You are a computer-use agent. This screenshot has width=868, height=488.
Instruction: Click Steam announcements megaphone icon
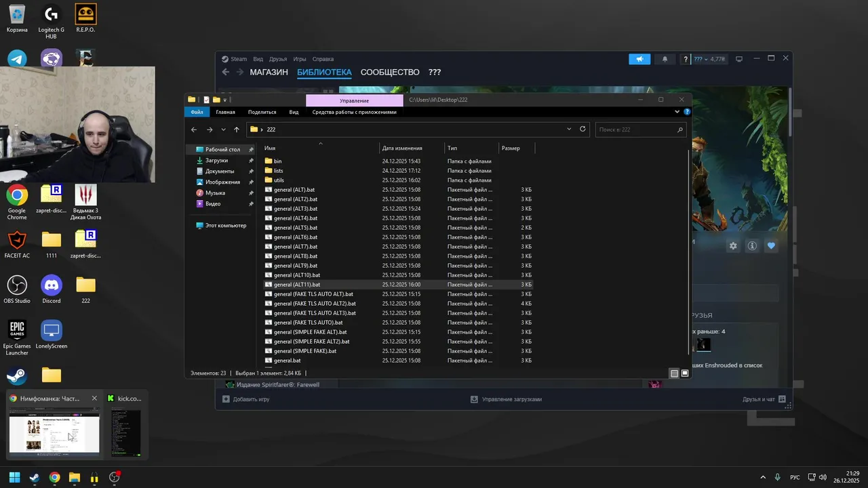[639, 59]
